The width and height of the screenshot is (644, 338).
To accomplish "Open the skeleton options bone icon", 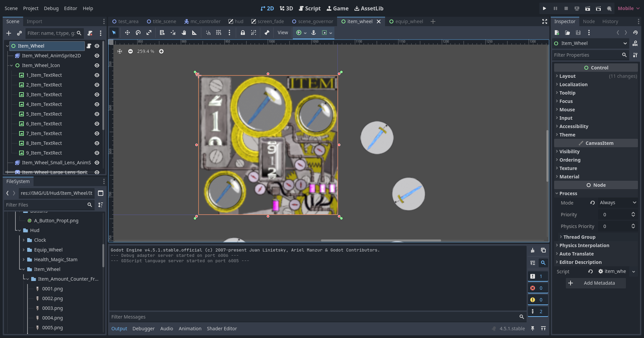I will (267, 33).
